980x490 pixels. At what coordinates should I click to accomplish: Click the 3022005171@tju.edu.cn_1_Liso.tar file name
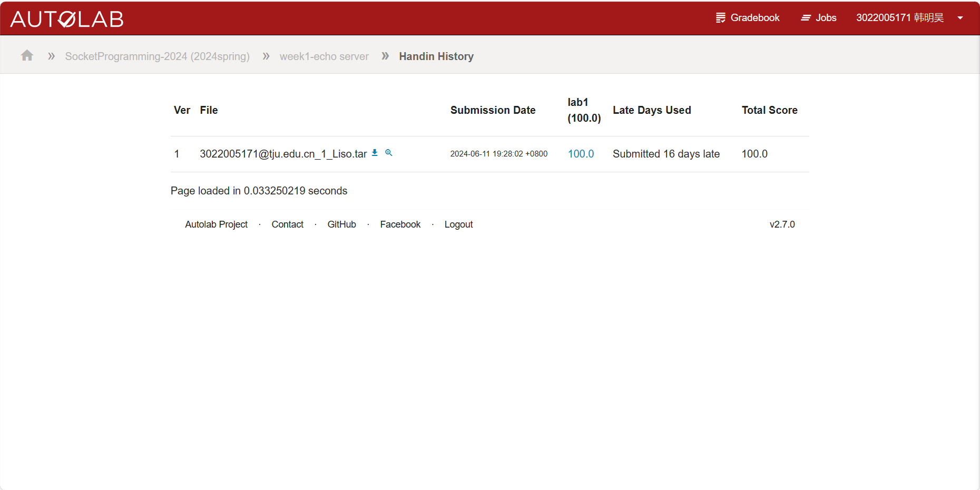(x=283, y=154)
